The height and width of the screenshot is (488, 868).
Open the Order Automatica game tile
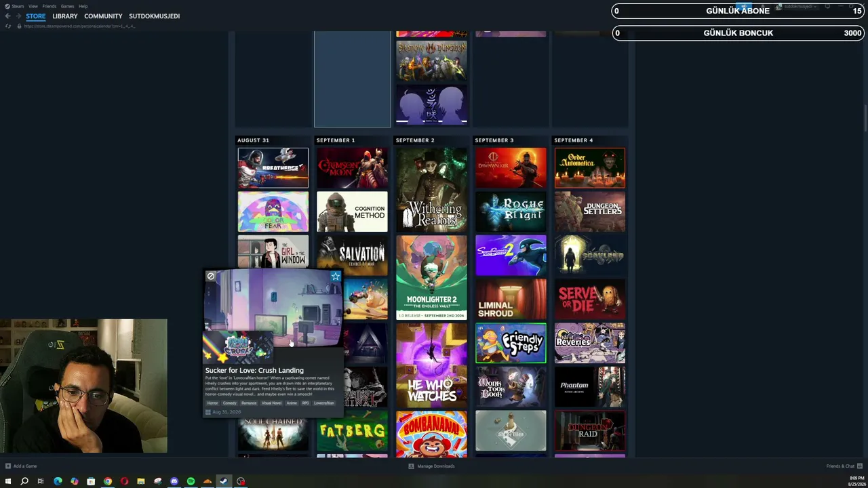[590, 168]
